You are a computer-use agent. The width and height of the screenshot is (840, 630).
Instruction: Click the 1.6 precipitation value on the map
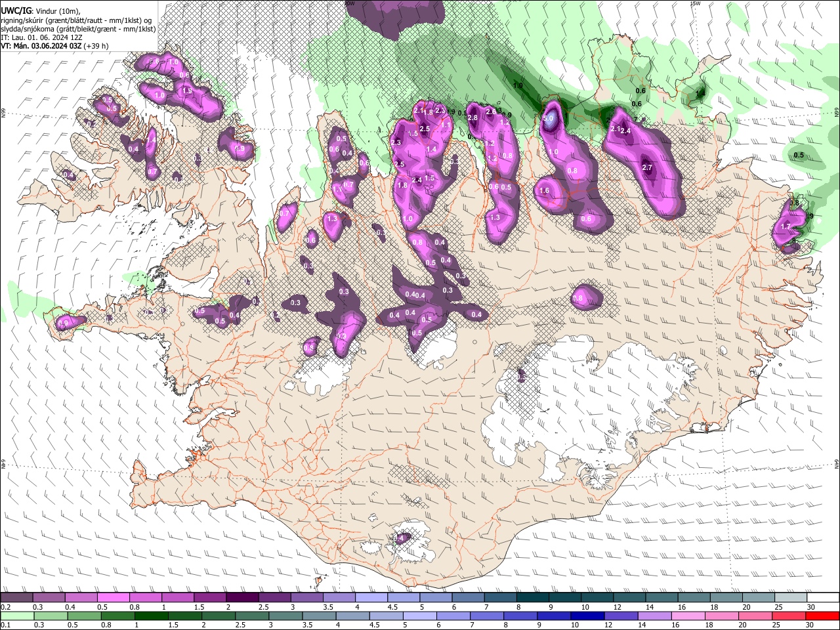544,191
